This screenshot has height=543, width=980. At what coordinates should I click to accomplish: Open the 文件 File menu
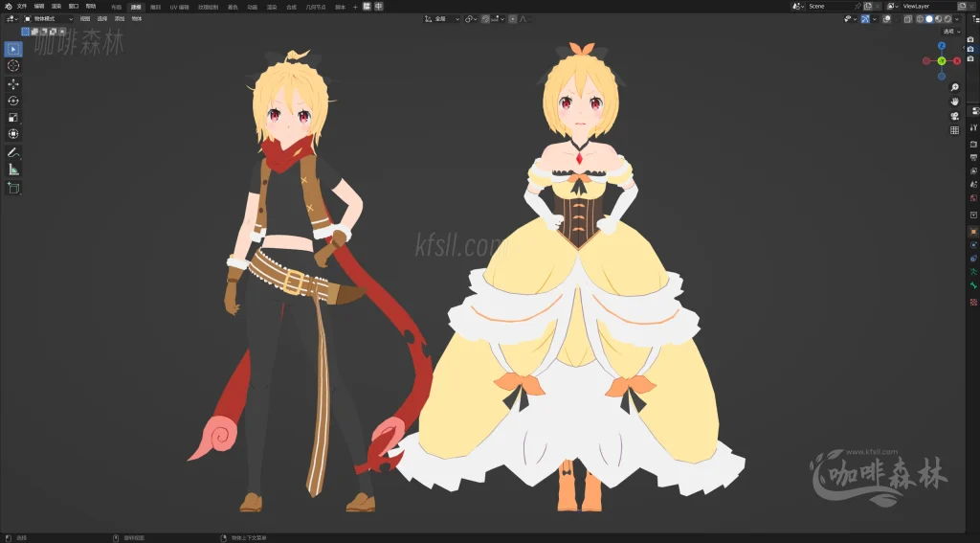tap(22, 7)
